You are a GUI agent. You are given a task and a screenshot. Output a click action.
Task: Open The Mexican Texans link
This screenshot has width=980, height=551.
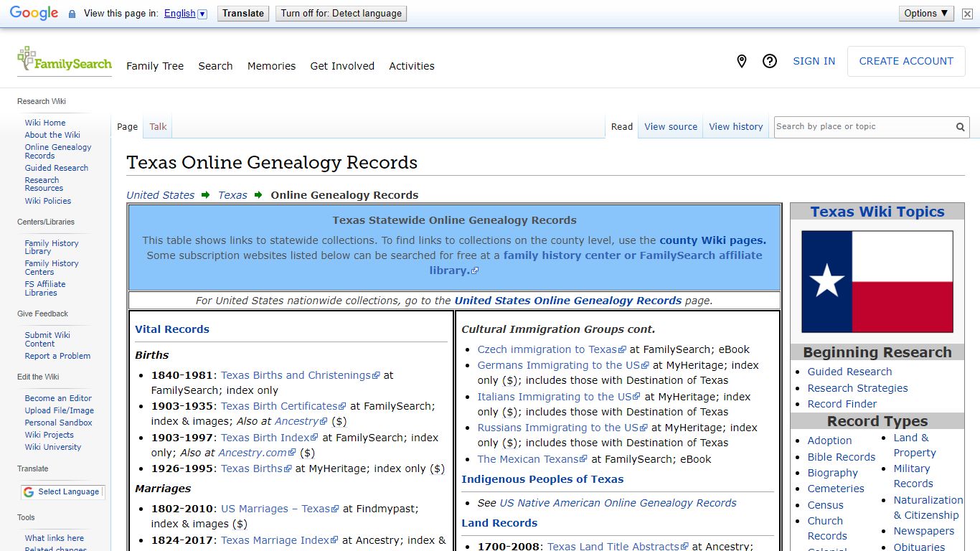coord(532,459)
